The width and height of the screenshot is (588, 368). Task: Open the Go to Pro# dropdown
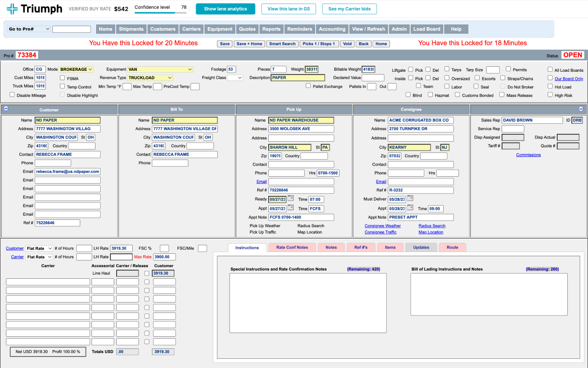pyautogui.click(x=29, y=29)
